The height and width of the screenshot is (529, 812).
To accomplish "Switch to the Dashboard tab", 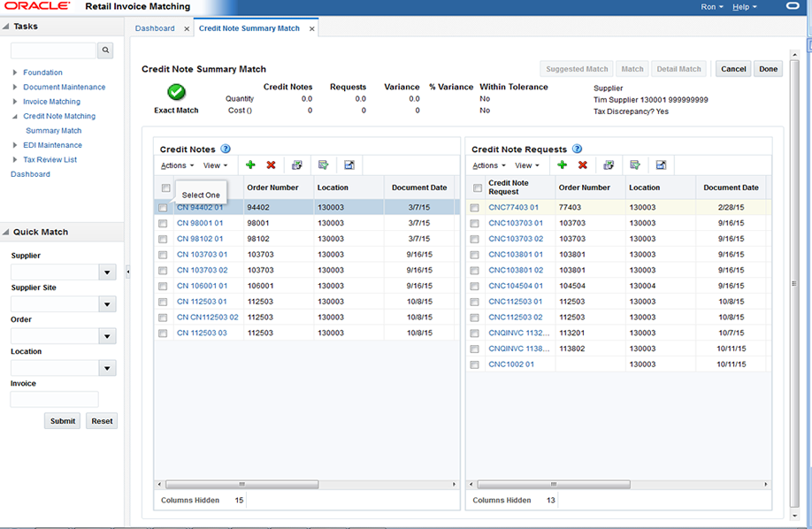I will click(155, 28).
